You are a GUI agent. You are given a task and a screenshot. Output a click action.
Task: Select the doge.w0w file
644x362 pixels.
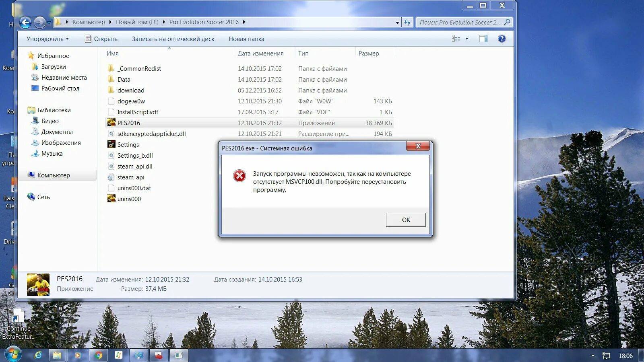131,101
